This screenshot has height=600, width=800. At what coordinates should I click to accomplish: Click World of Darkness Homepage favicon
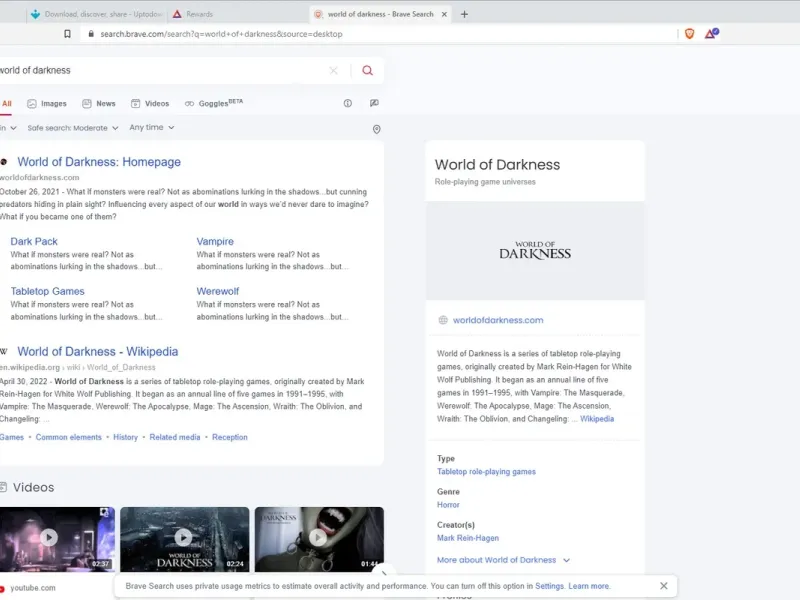tap(4, 162)
